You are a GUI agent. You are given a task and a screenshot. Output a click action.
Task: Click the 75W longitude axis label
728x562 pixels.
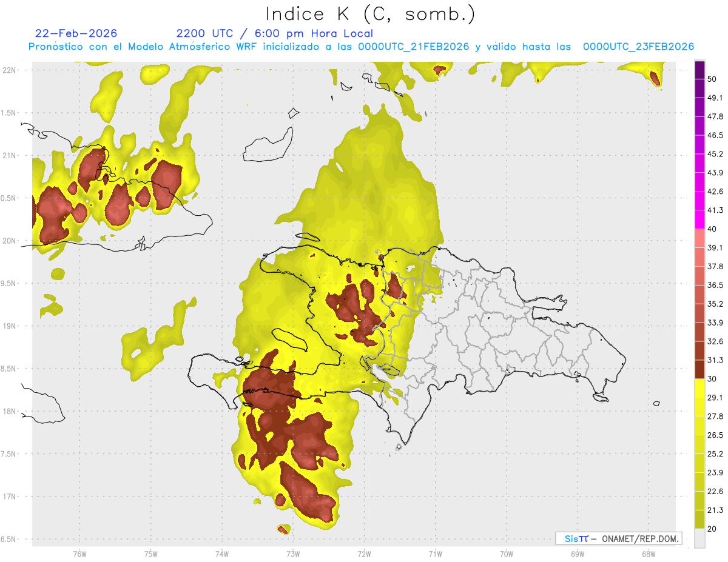click(x=150, y=553)
